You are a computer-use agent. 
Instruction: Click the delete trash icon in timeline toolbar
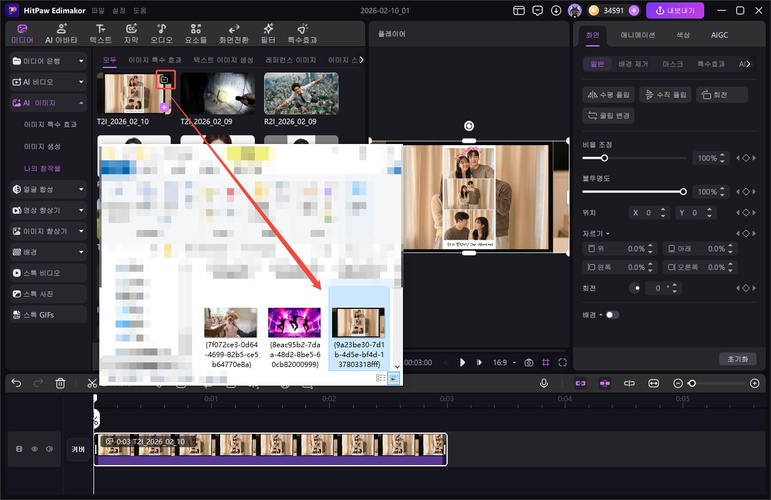pyautogui.click(x=60, y=383)
